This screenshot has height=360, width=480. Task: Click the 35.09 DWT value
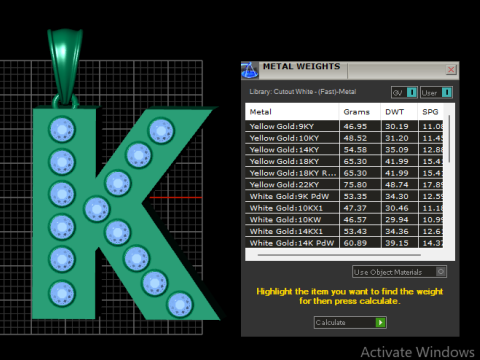397,150
